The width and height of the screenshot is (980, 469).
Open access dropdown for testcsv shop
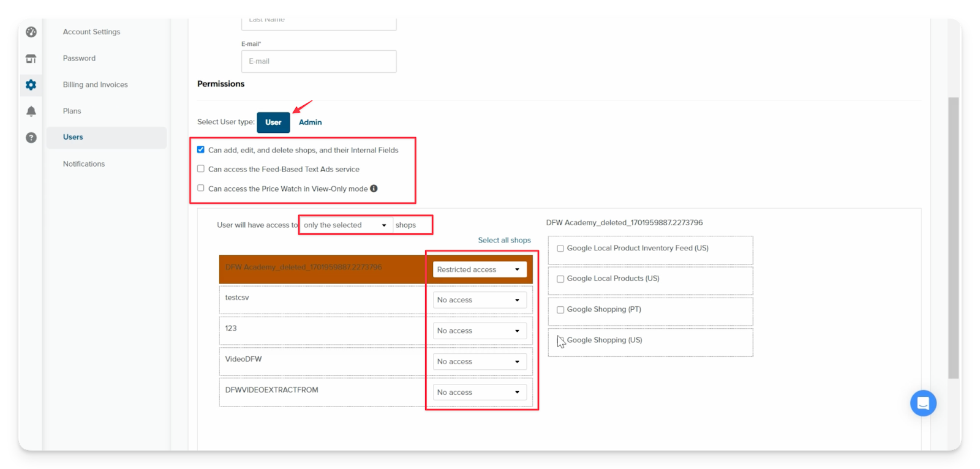(x=479, y=300)
